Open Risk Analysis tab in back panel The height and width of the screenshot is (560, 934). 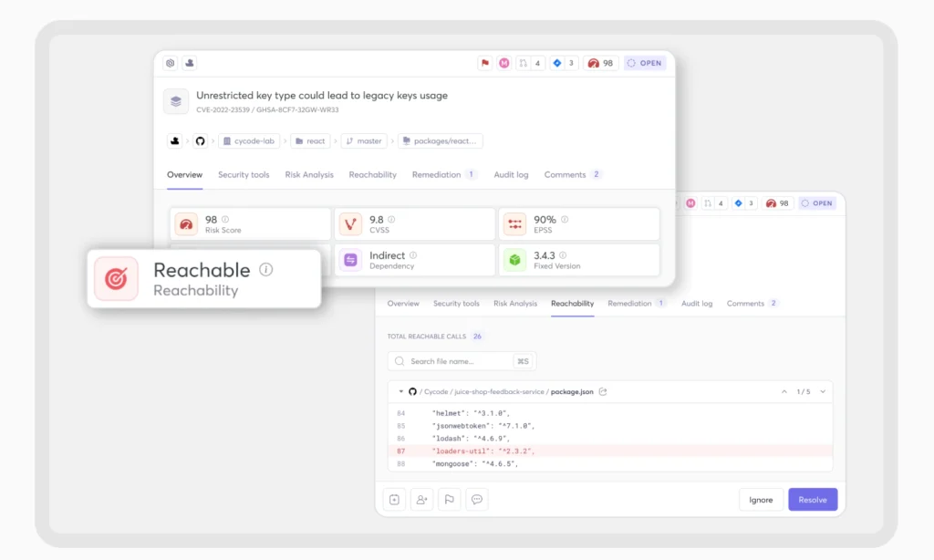click(x=515, y=303)
